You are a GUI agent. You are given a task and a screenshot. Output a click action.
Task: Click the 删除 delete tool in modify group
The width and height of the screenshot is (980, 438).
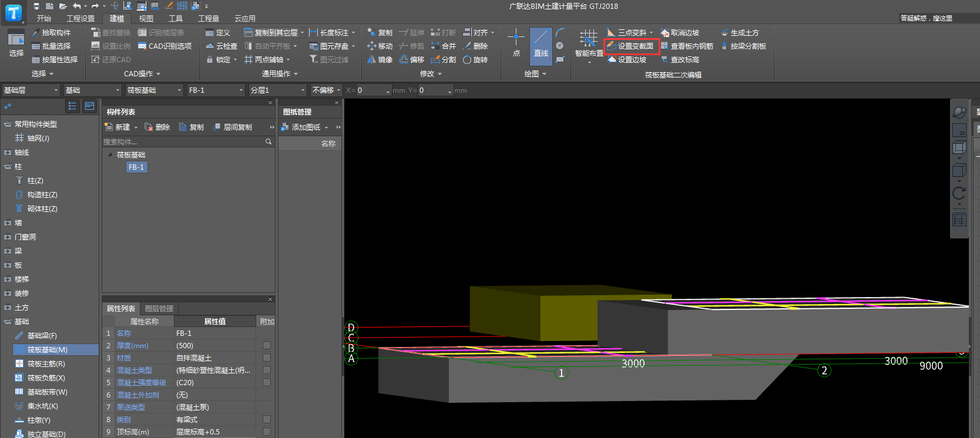tap(475, 46)
